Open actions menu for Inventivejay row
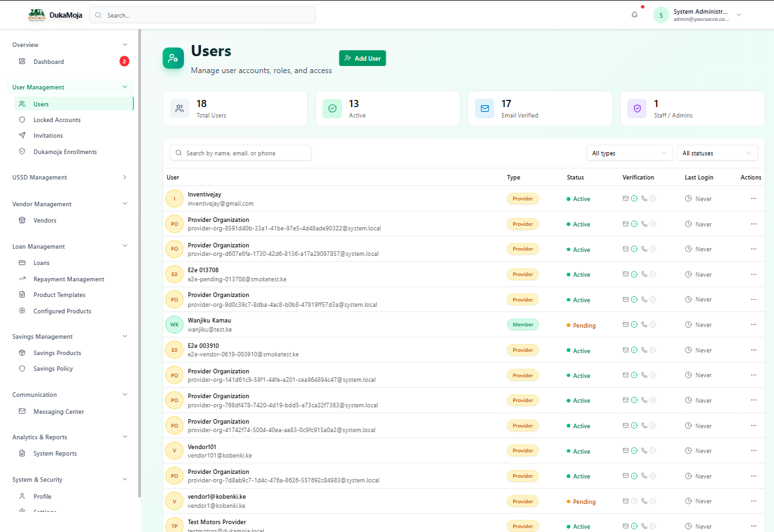This screenshot has height=532, width=774. point(753,198)
